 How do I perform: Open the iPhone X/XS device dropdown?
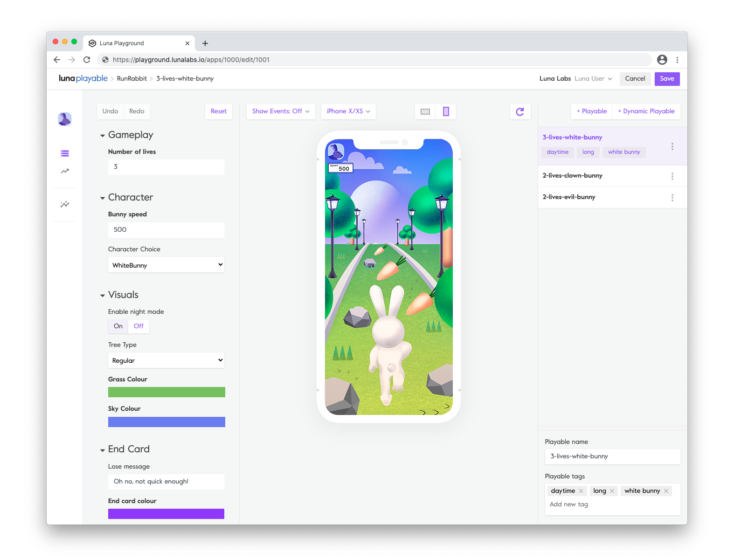pos(348,111)
